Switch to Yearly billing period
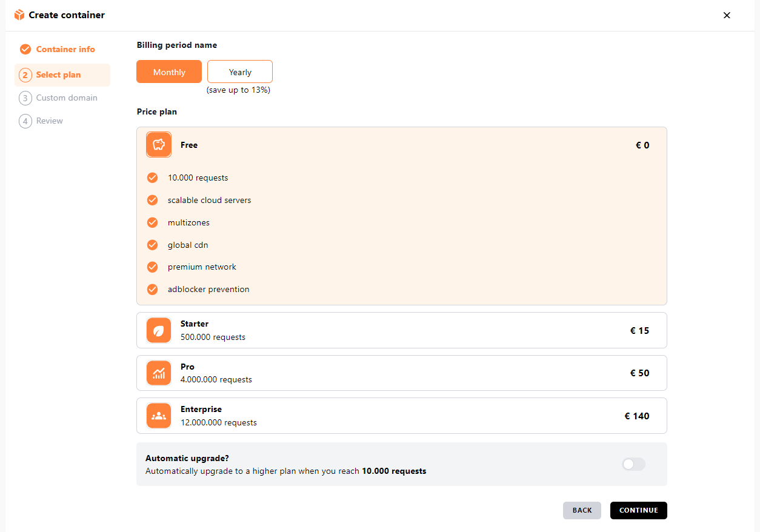760x532 pixels. 240,72
